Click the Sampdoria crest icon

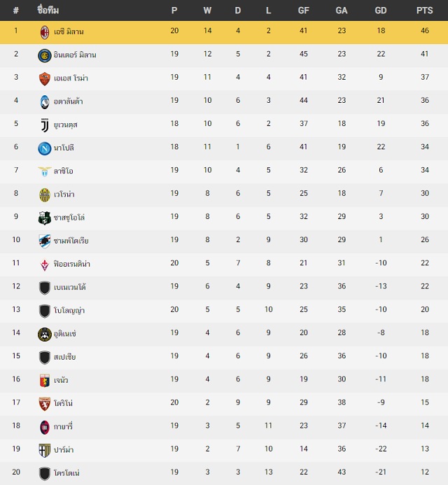coord(45,241)
